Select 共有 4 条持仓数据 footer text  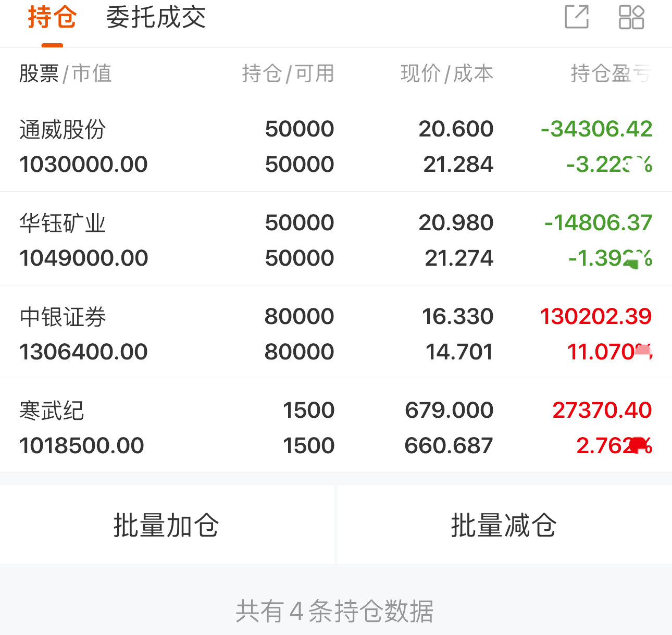[334, 611]
